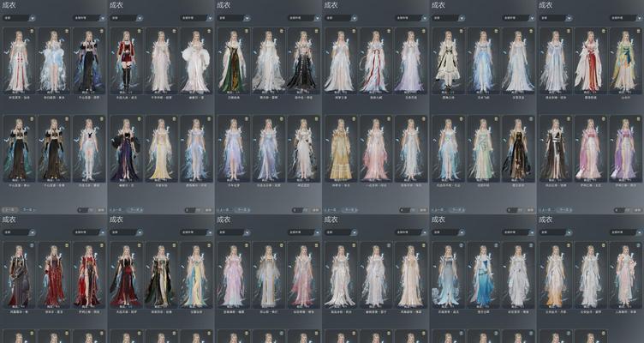Image resolution: width=644 pixels, height=343 pixels.
Task: Select the teal and yellow gown
Action: [x=196, y=275]
